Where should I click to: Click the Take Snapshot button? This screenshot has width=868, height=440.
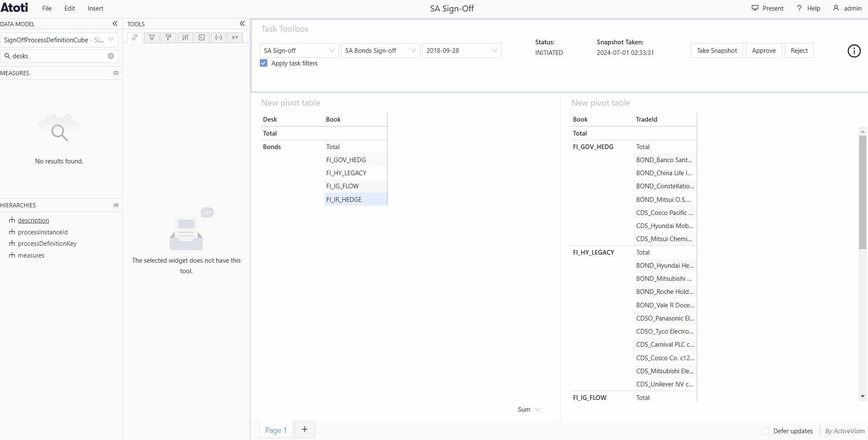point(716,51)
